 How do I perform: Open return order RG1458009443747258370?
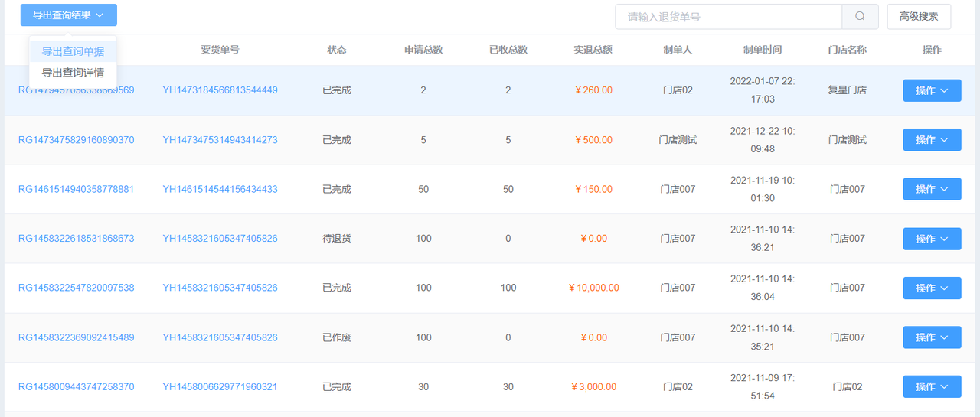pos(77,387)
